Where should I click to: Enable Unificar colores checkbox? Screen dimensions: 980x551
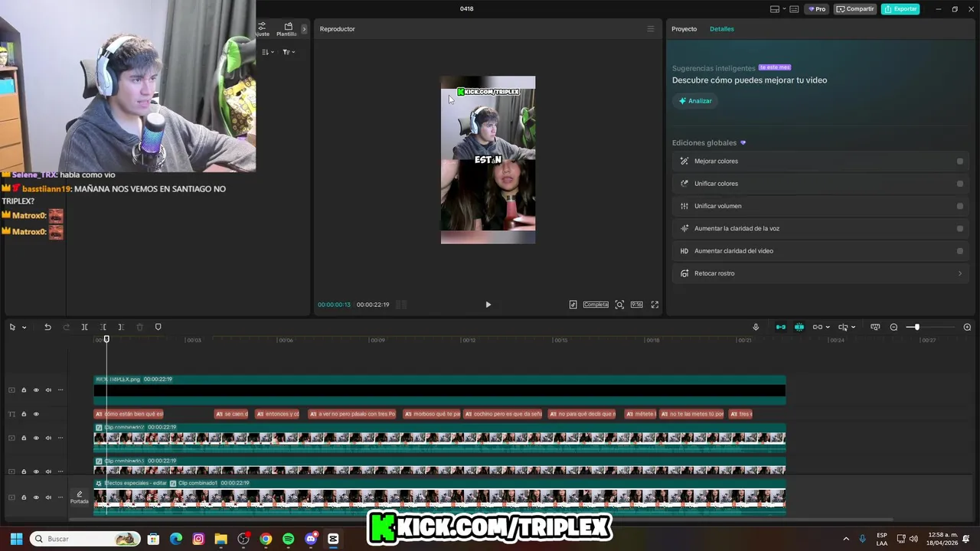pos(960,184)
